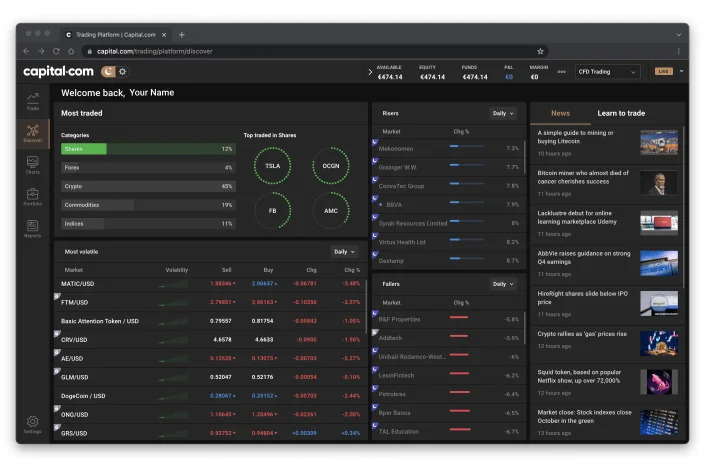
Task: Select the News tab
Action: tap(560, 113)
